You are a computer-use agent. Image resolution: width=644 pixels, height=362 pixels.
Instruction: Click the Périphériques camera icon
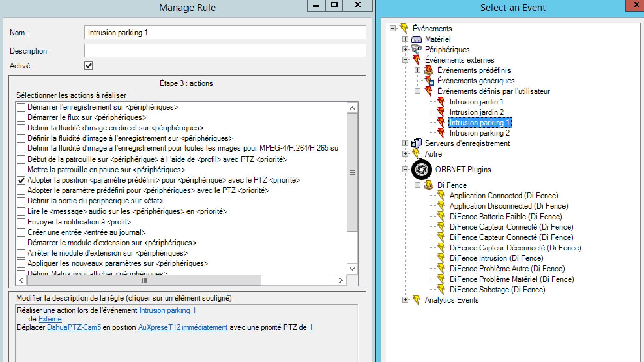click(x=416, y=50)
